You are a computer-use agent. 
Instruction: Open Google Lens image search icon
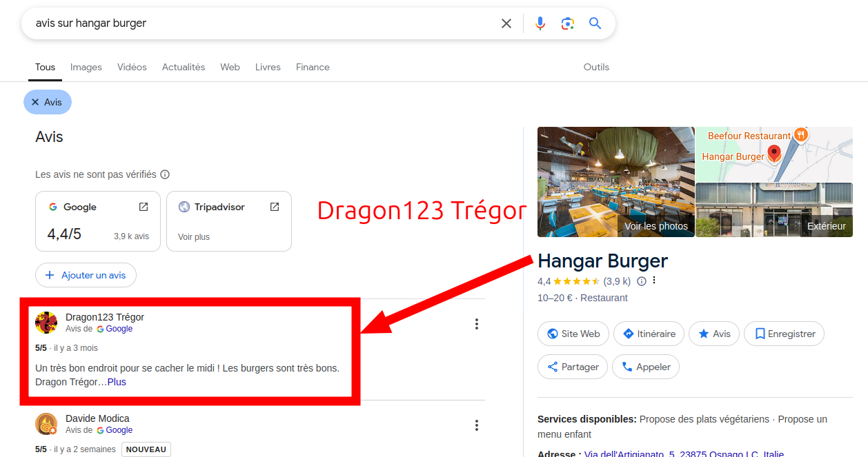click(x=568, y=23)
